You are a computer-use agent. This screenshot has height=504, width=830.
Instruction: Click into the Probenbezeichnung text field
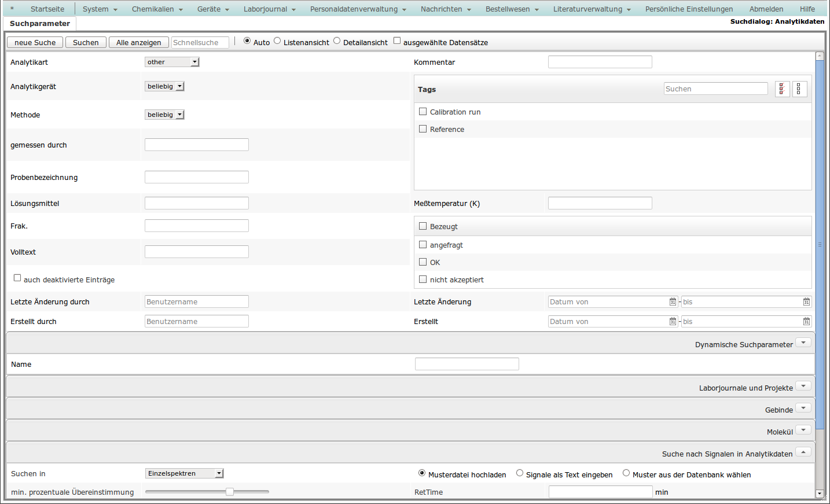point(197,177)
